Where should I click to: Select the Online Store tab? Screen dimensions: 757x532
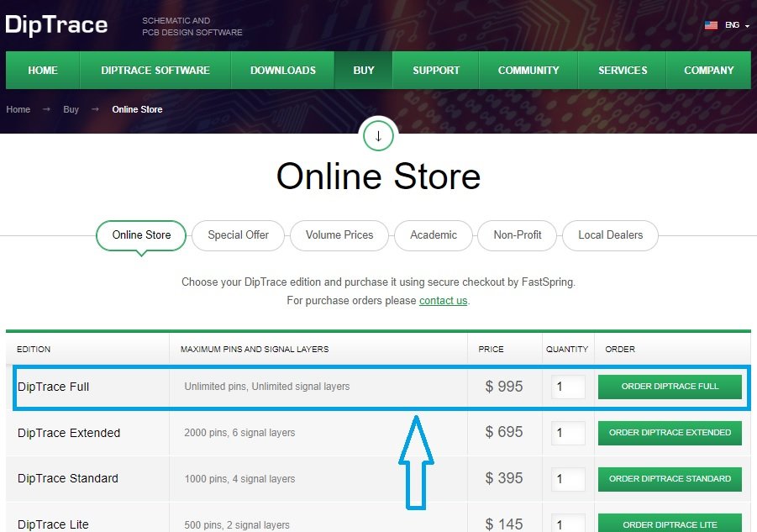[x=141, y=235]
